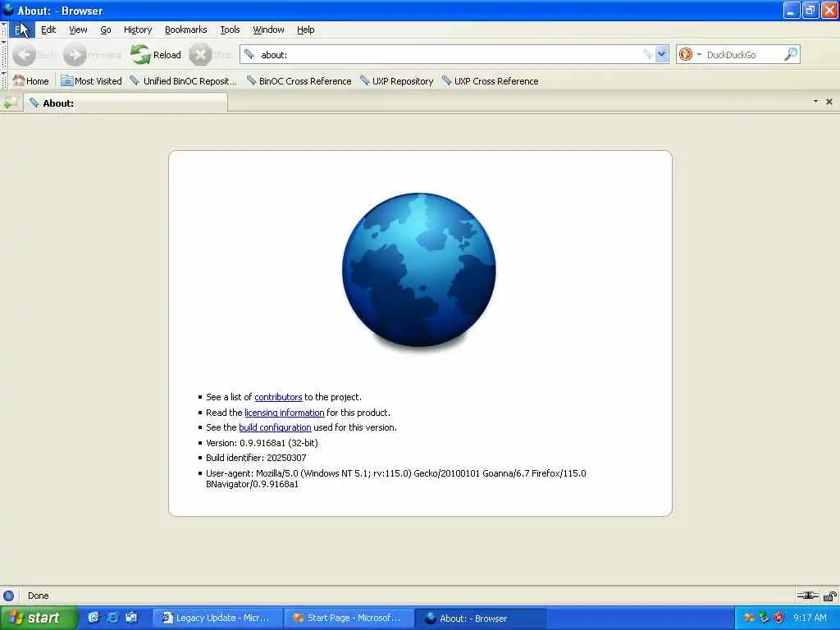Open the Go menu
This screenshot has width=840, height=630.
[x=106, y=30]
